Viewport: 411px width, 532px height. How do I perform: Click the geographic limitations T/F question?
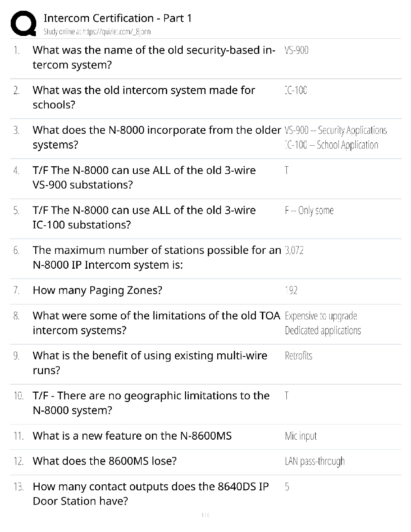click(151, 403)
